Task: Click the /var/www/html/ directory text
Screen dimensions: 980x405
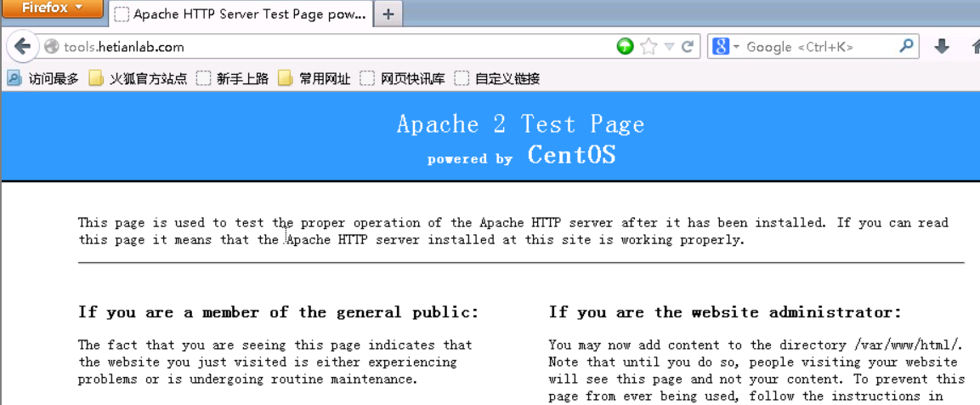Action: [x=906, y=345]
